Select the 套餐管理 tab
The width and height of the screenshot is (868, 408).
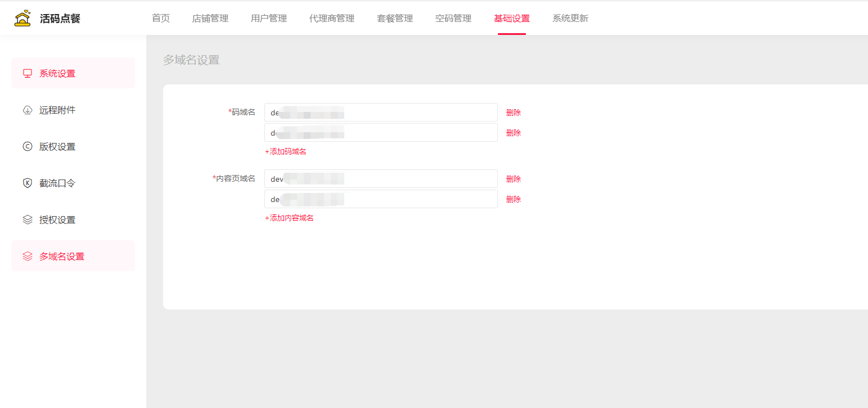[x=394, y=19]
